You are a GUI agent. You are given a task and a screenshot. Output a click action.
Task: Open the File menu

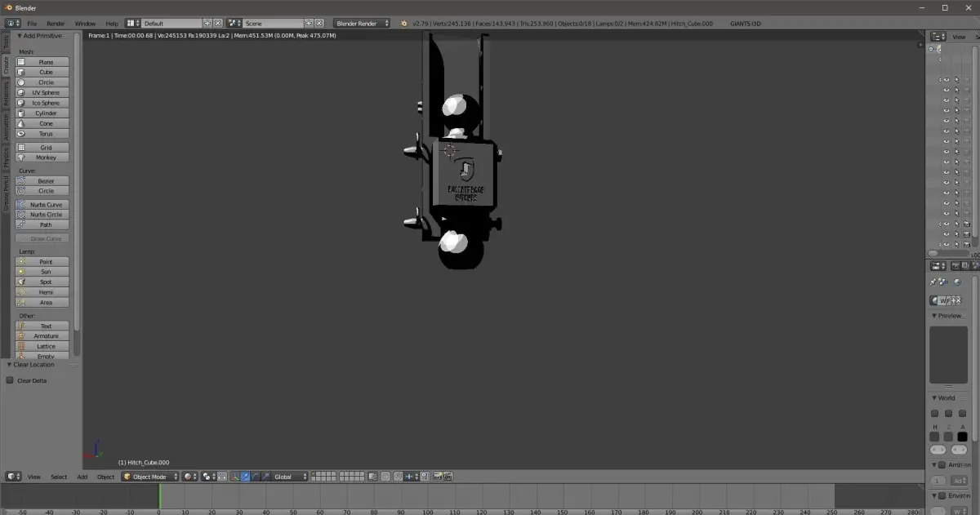[x=32, y=24]
